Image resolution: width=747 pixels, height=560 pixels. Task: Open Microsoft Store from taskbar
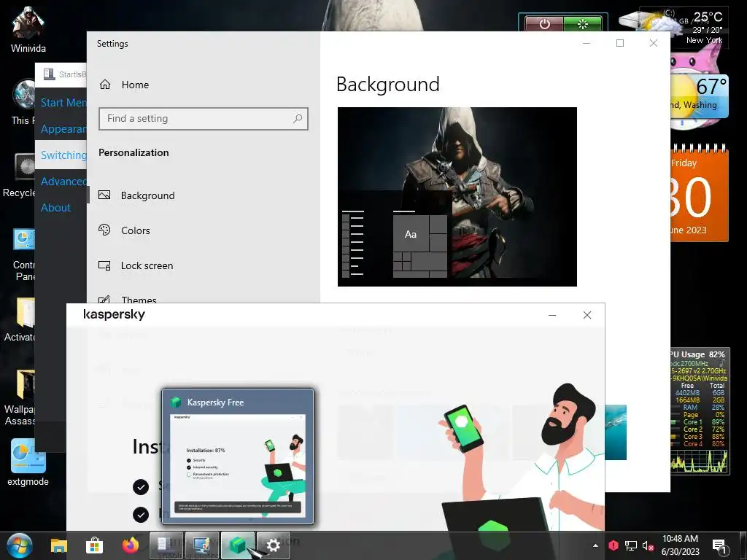pyautogui.click(x=94, y=545)
